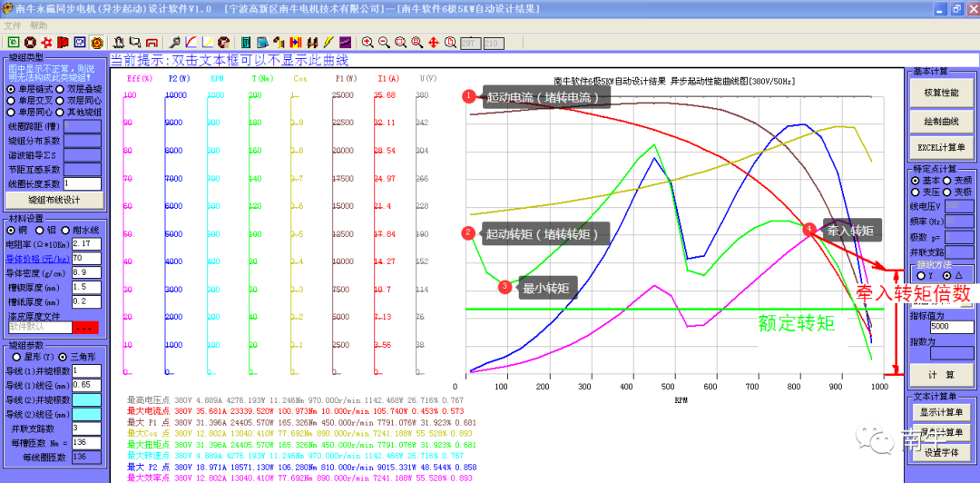Click the 绘制曲线 button

click(941, 120)
